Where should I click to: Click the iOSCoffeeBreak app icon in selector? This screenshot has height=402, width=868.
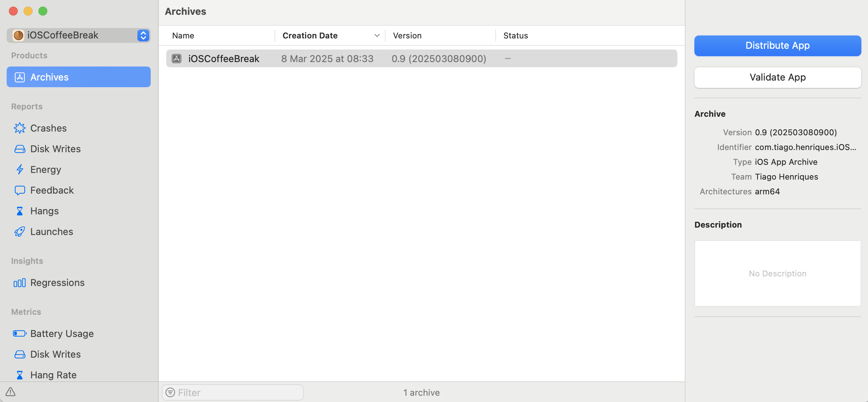pyautogui.click(x=18, y=35)
